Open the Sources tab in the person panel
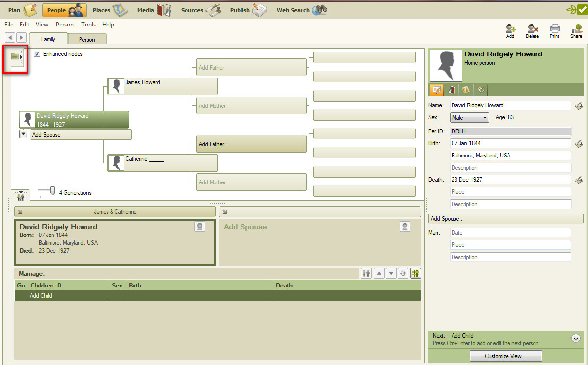588x365 pixels. click(452, 90)
